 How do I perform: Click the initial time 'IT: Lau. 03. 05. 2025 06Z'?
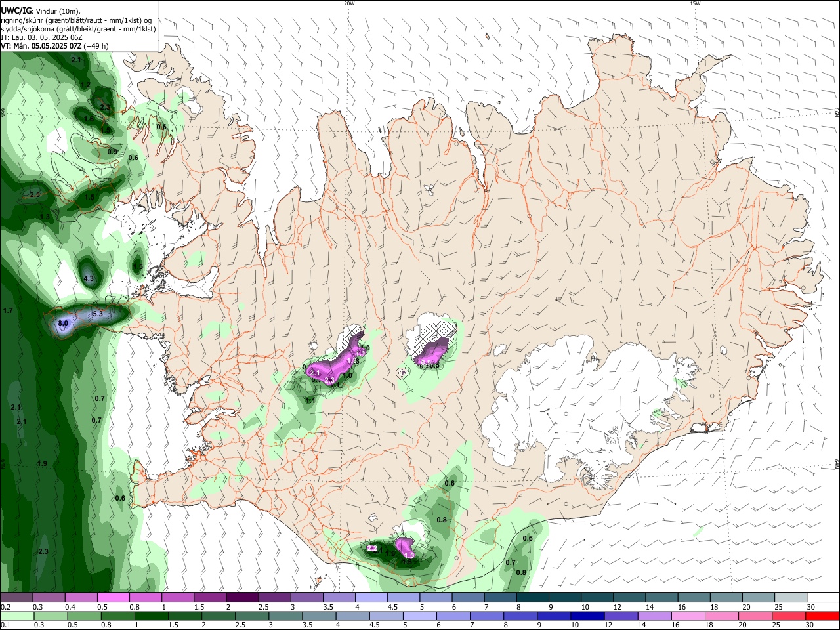(x=41, y=37)
